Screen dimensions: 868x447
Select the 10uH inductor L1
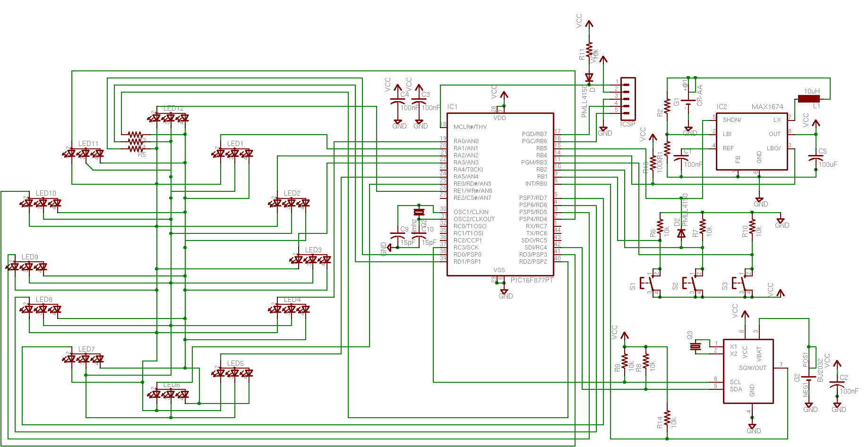[809, 99]
